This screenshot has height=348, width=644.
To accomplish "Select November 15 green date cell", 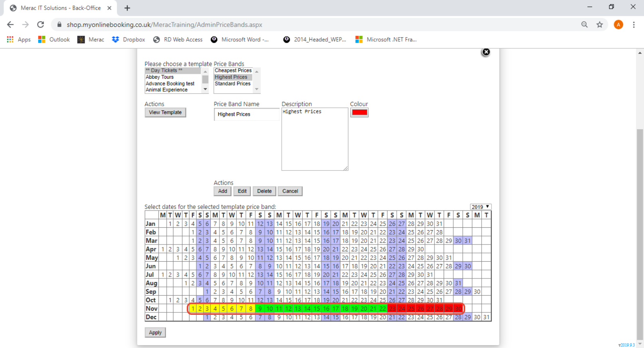I will click(x=317, y=308).
